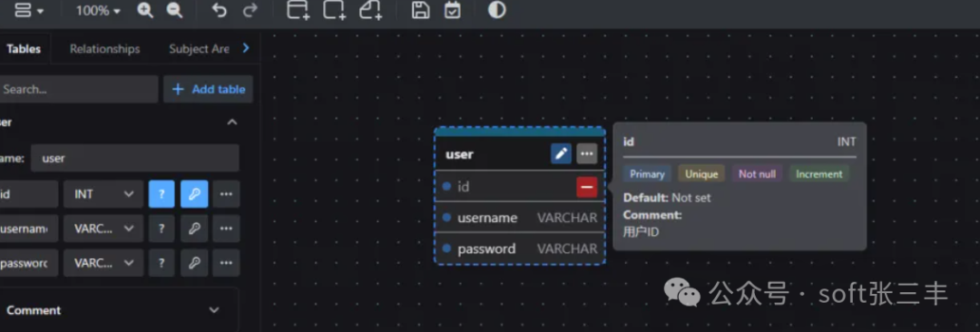Expand the Comment section
This screenshot has width=980, height=332.
point(214,310)
